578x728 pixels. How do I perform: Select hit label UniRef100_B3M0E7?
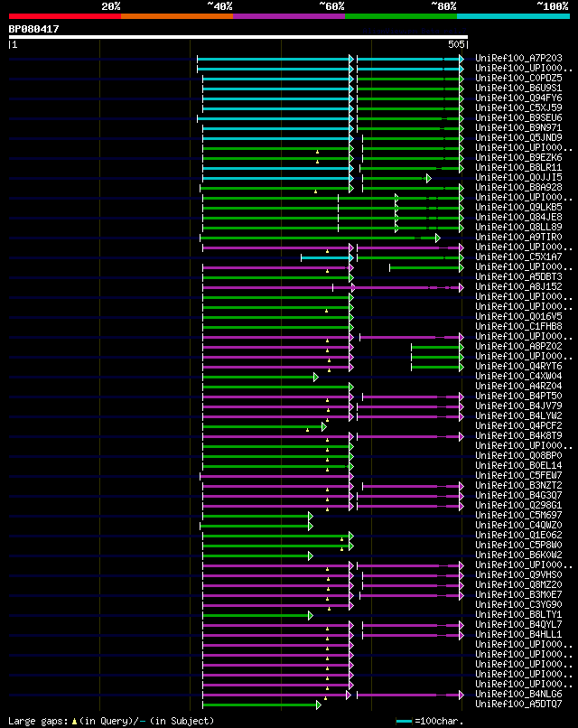pos(518,594)
